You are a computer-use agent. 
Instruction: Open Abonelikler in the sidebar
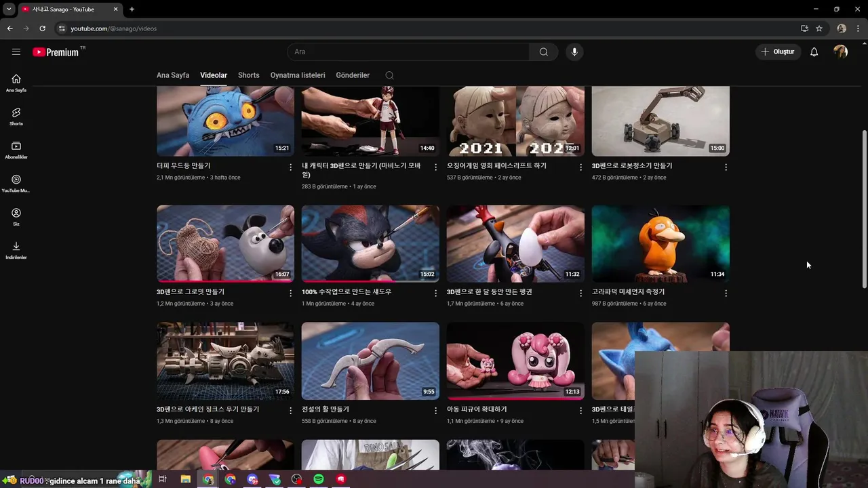[x=16, y=150]
